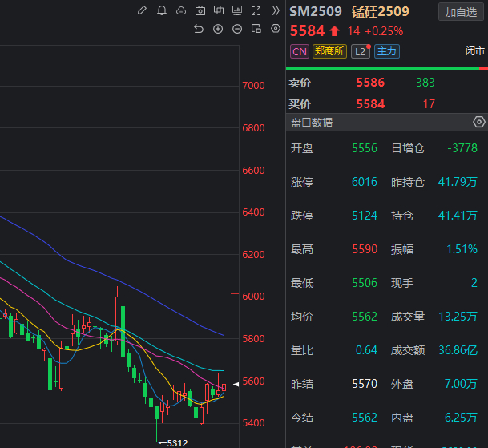This screenshot has width=488, height=448.
Task: Toggle the L2 data tag
Action: 361,51
